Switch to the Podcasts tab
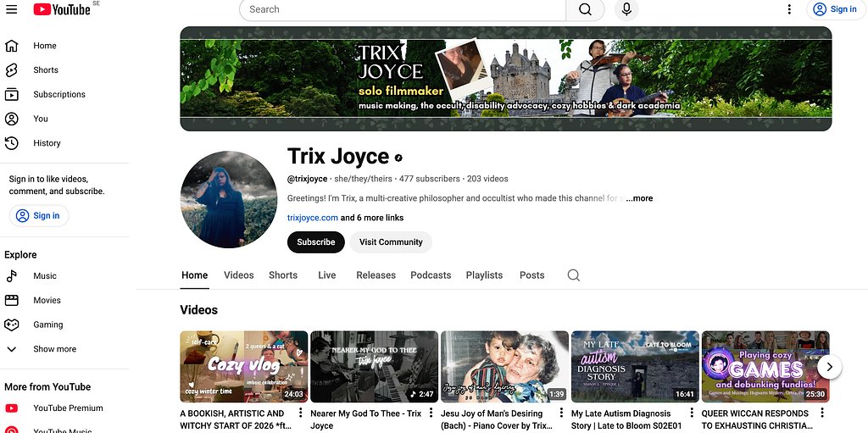 tap(431, 275)
